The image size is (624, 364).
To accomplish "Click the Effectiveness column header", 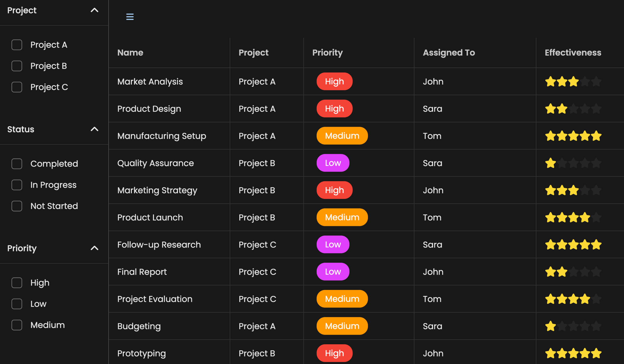I will coord(573,52).
